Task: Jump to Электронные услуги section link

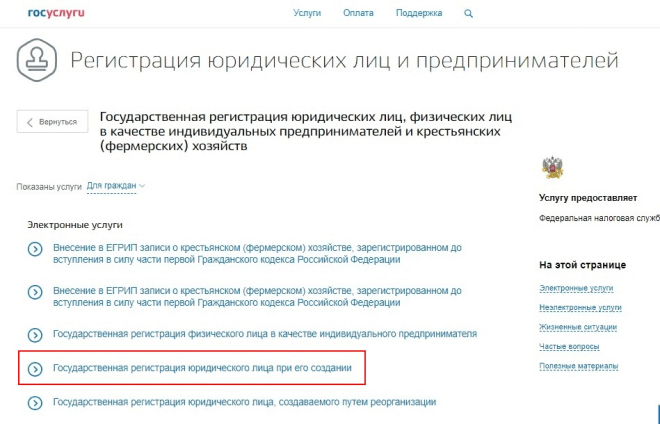Action: point(576,288)
